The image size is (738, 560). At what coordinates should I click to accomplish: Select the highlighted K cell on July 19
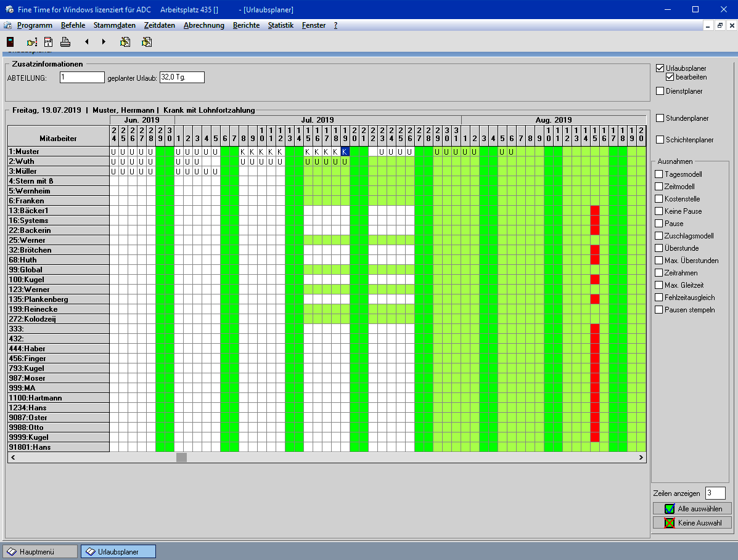coord(345,152)
